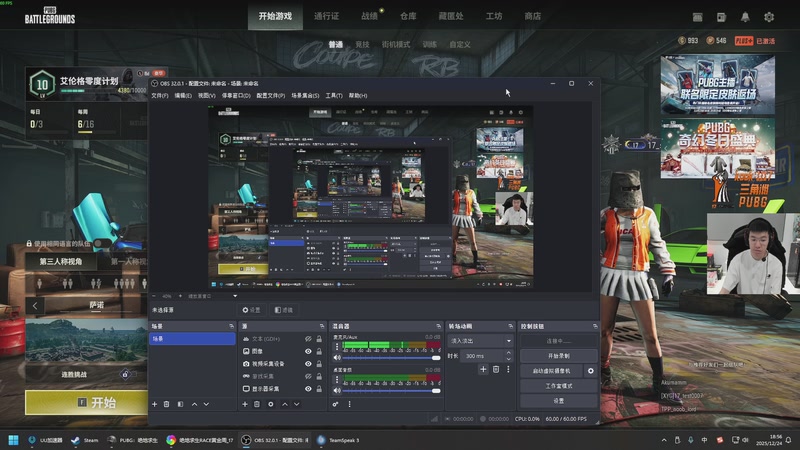Viewport: 800px width, 450px height.
Task: Open the 工具(T) menu in OBS
Action: click(x=334, y=95)
